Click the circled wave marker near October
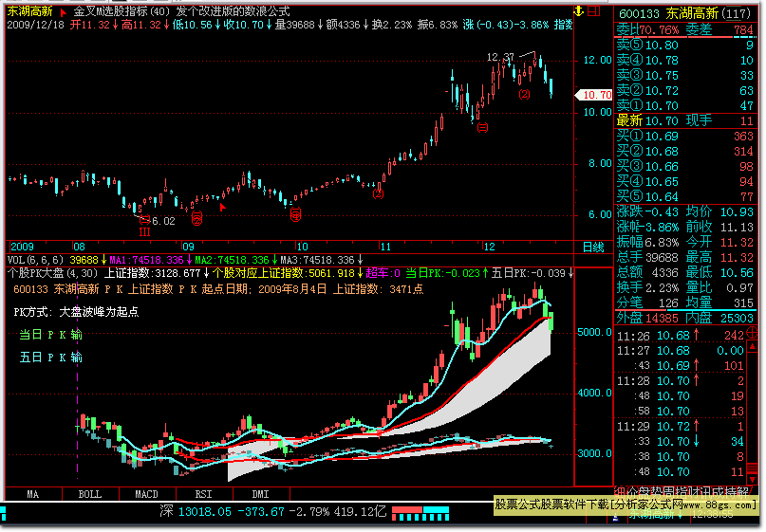766x532 pixels. (x=295, y=215)
